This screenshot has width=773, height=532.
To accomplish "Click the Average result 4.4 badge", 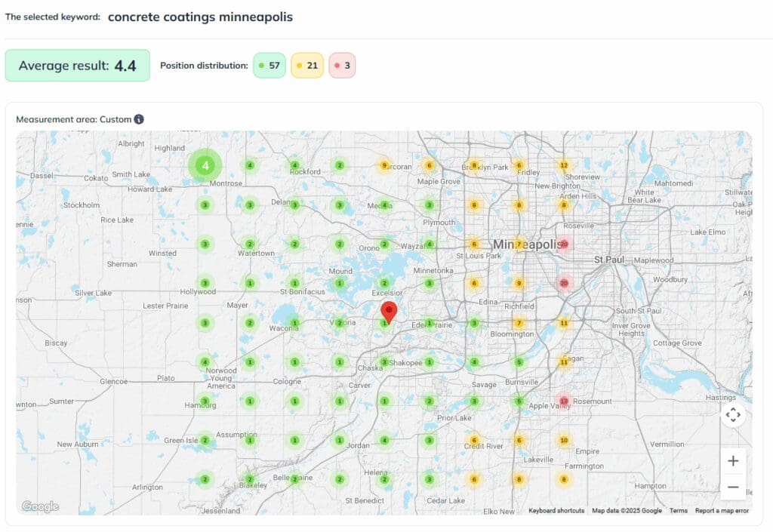I will [77, 66].
